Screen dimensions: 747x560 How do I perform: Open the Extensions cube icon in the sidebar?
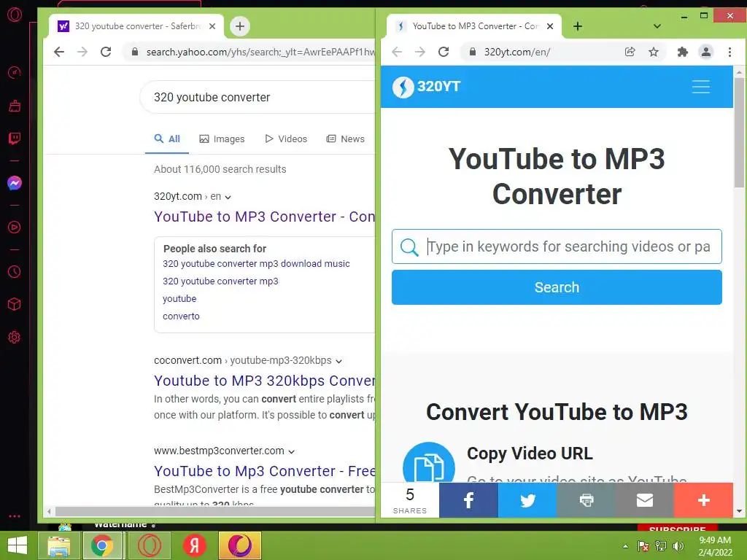point(15,304)
